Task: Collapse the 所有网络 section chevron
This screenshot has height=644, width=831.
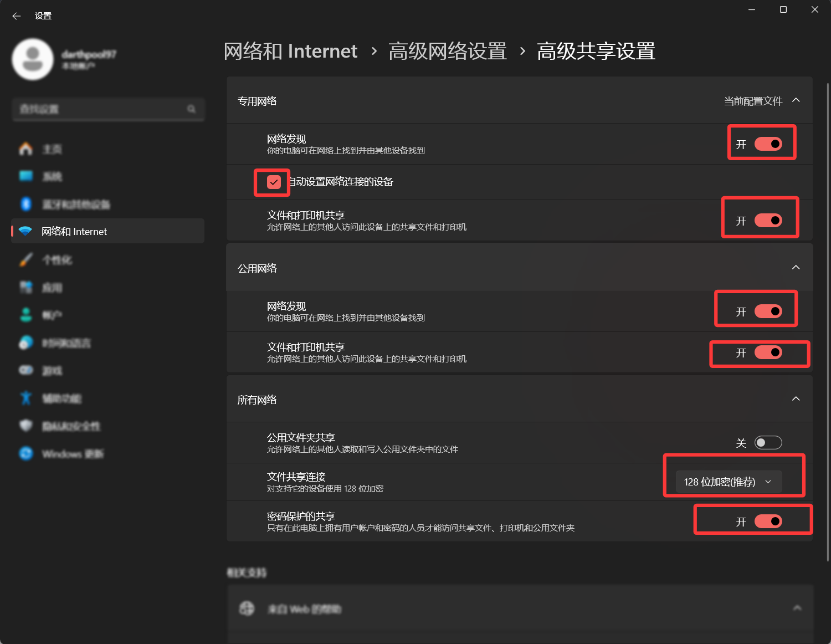Action: (x=796, y=399)
